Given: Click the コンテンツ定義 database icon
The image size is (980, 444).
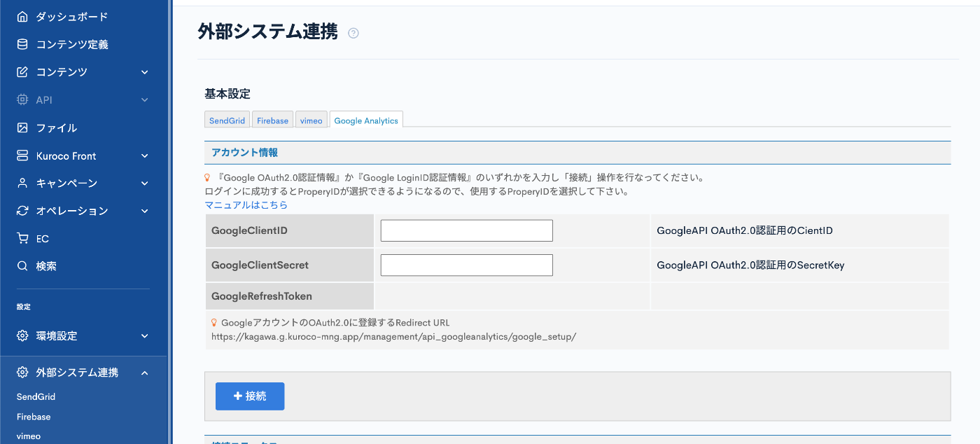Looking at the screenshot, I should pyautogui.click(x=22, y=44).
